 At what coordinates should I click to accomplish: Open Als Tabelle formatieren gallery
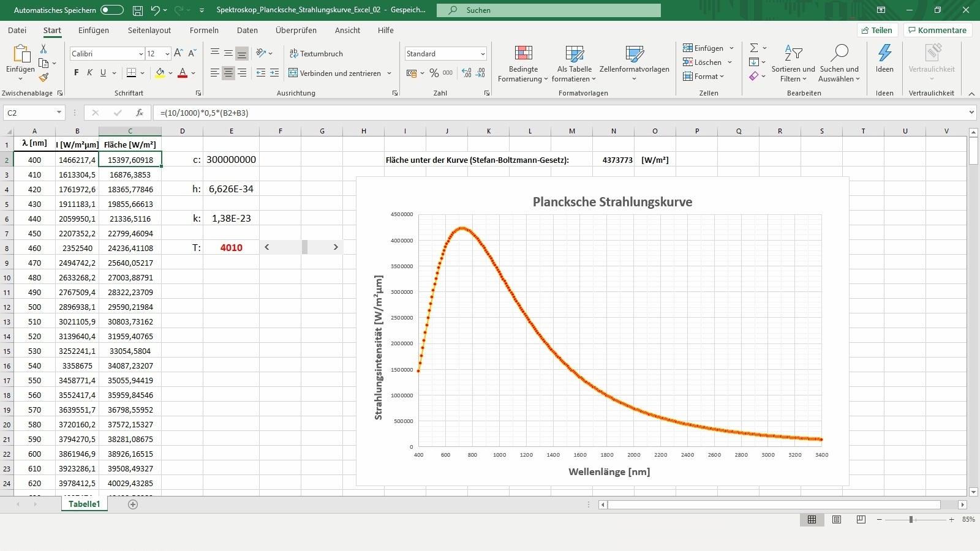coord(574,64)
